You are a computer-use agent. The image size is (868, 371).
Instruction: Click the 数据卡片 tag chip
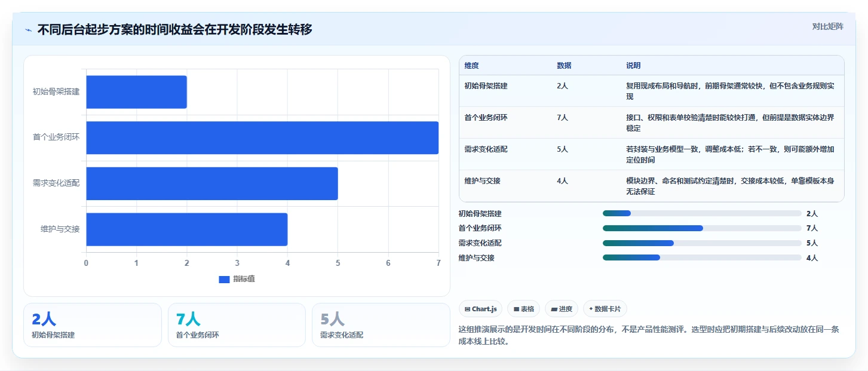pyautogui.click(x=605, y=309)
